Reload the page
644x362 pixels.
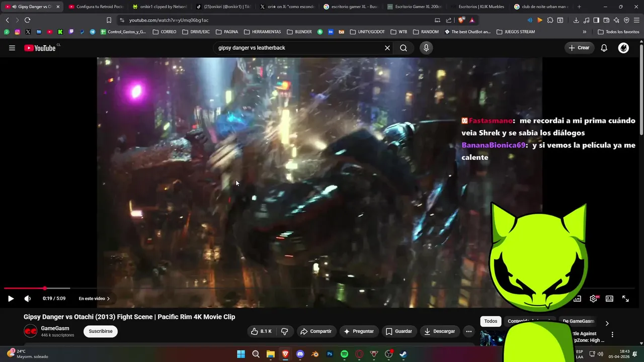pyautogui.click(x=27, y=20)
